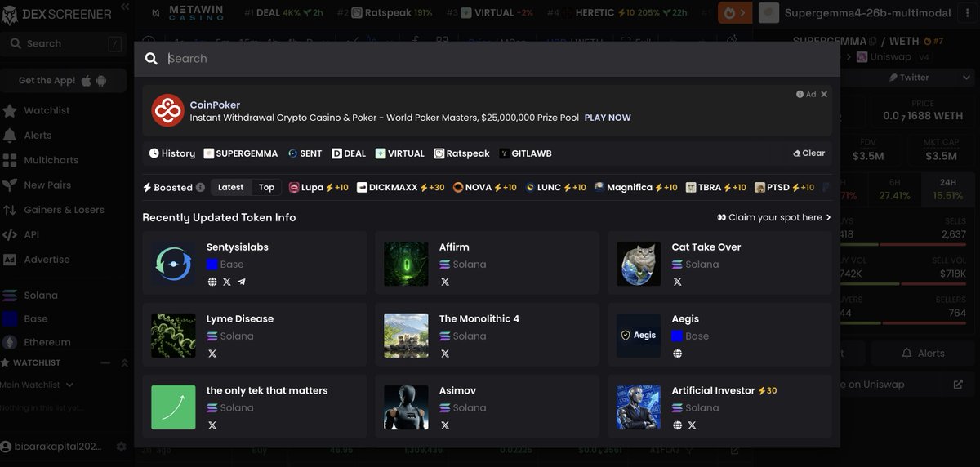Open Watchlist in sidebar
Image resolution: width=980 pixels, height=467 pixels.
tap(47, 110)
